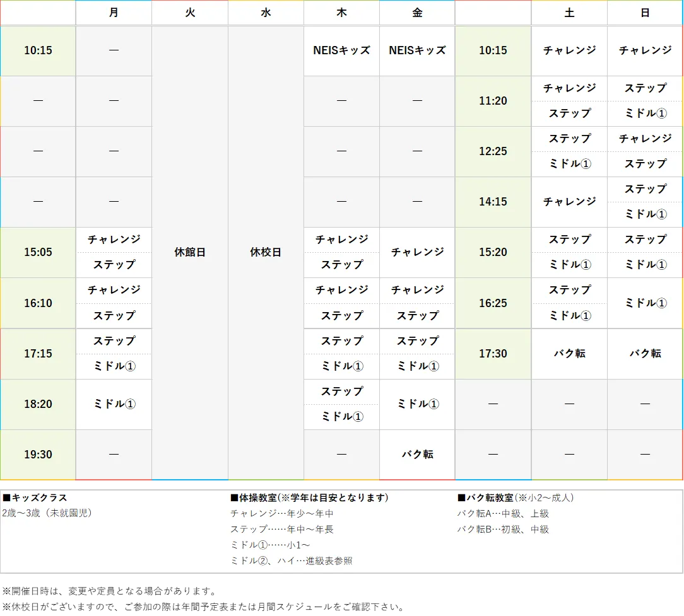Click the 休館日 cell in Tuesday column
Viewport: 684px width, 616px height.
coord(190,252)
